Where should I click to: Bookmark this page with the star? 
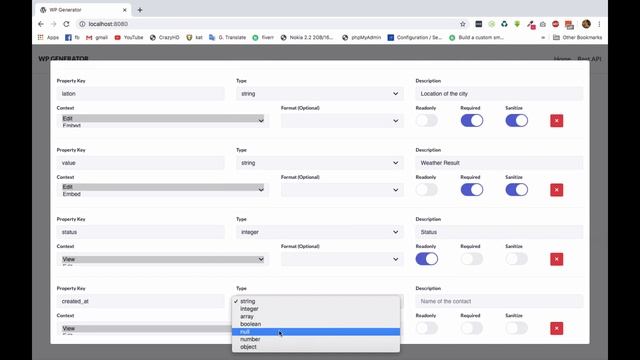click(x=462, y=24)
